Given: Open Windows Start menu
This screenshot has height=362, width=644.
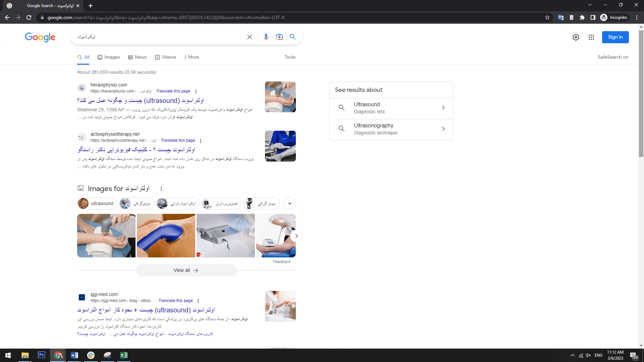Looking at the screenshot, I should click(x=8, y=355).
